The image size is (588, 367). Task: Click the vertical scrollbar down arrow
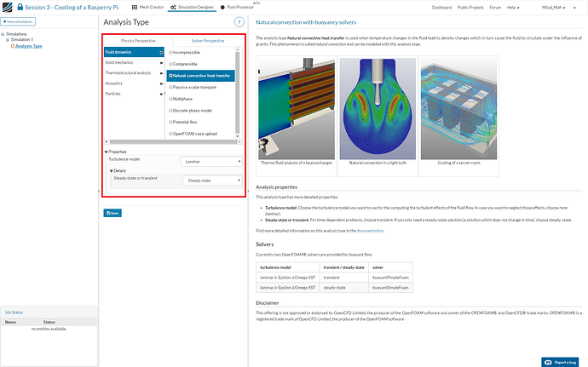(238, 136)
